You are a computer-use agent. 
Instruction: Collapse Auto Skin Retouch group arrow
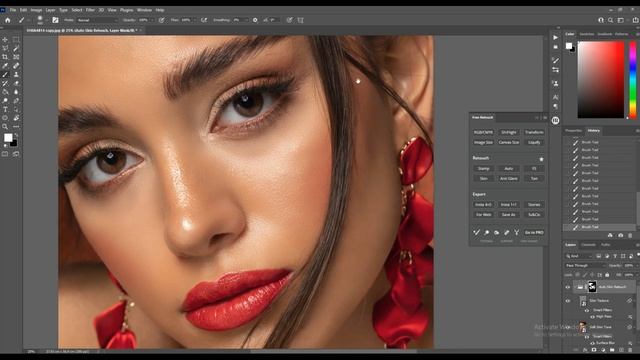575,287
